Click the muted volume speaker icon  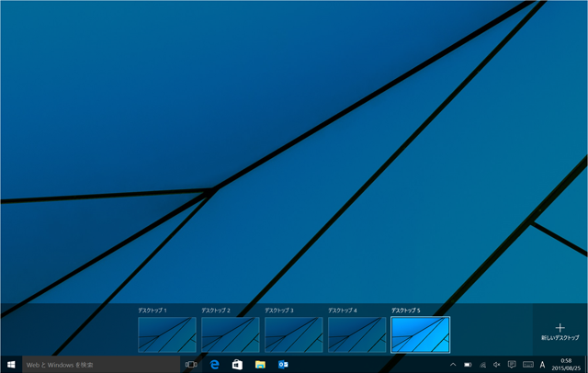(497, 365)
